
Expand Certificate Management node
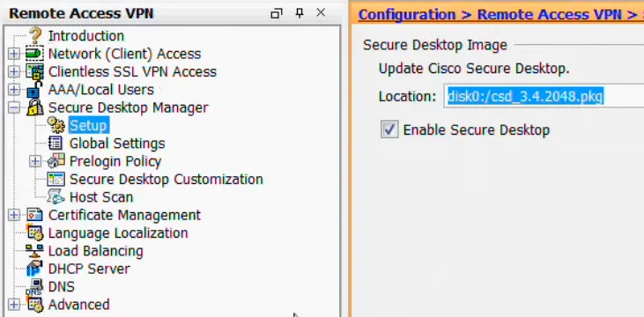click(14, 215)
